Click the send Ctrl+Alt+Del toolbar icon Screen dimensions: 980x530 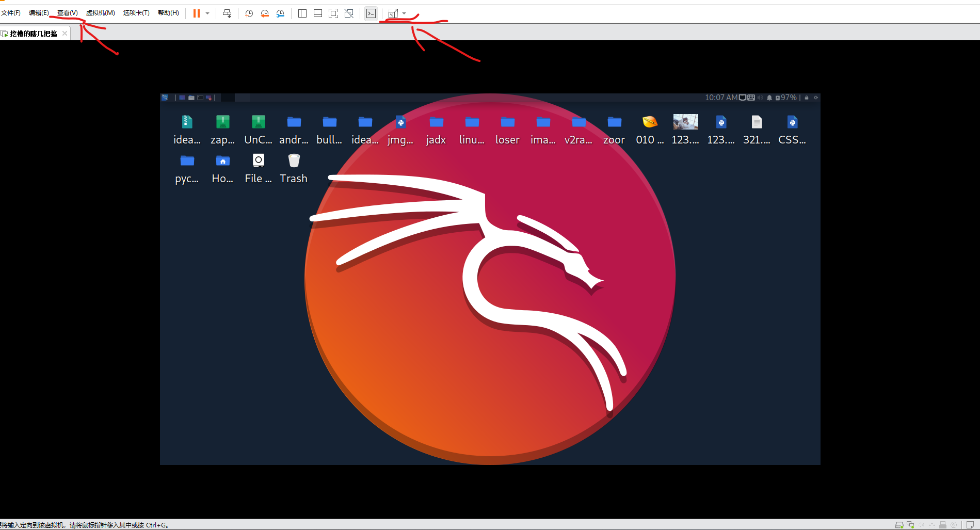[227, 13]
